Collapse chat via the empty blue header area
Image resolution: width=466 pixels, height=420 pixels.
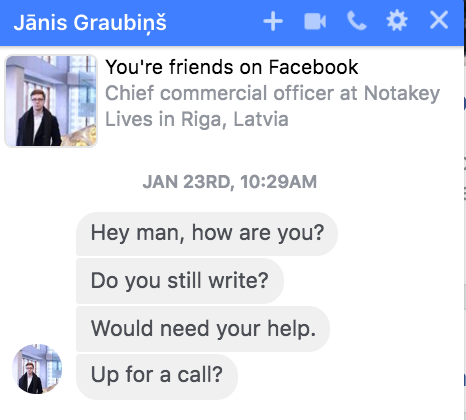[213, 22]
